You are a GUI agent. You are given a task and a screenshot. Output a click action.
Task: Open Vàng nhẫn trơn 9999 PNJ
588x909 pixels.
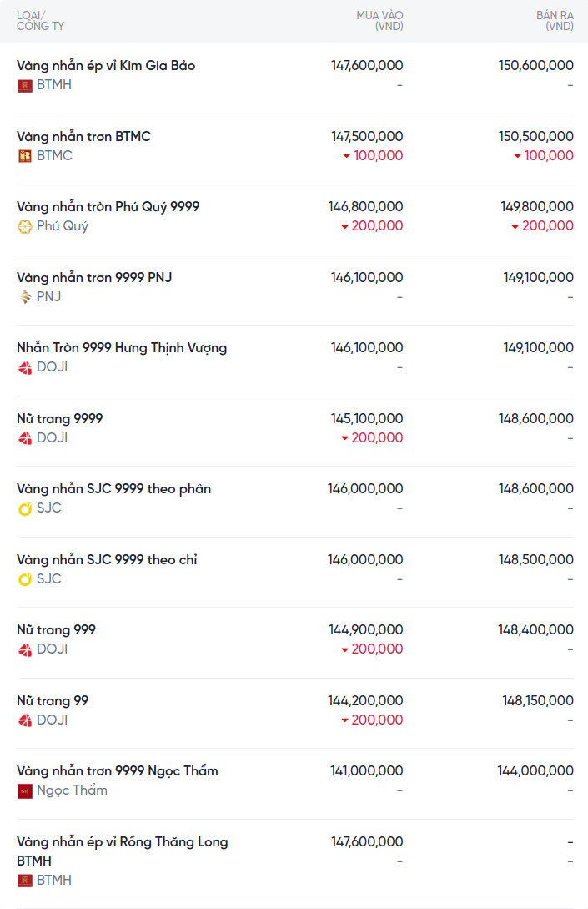pos(94,277)
